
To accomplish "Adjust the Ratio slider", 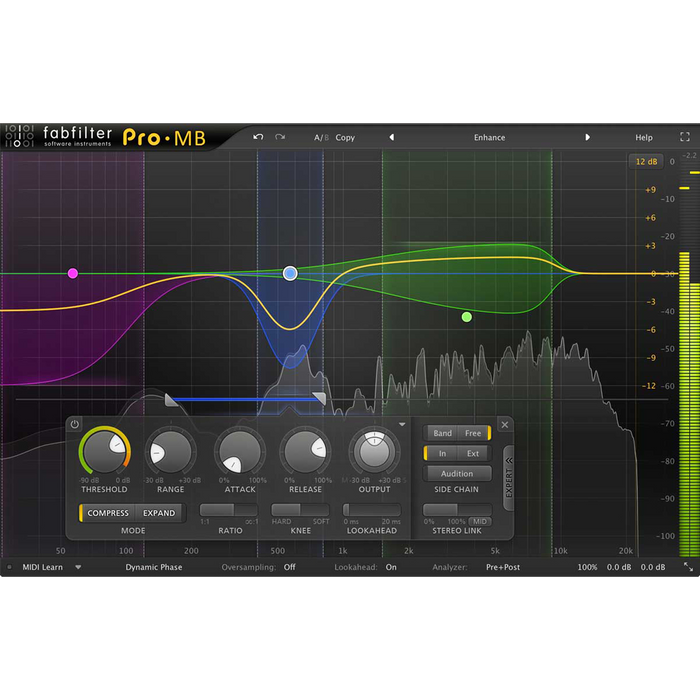I will 229,509.
